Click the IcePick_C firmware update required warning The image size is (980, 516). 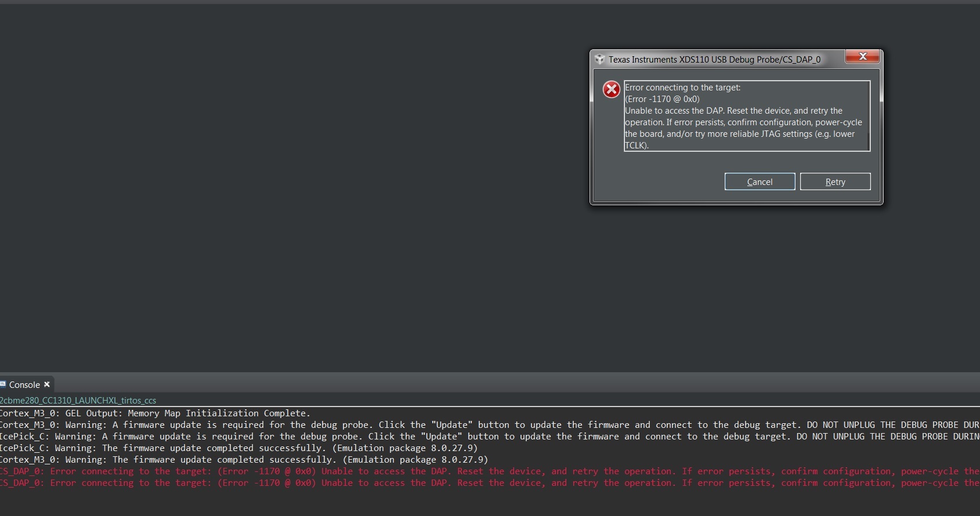pos(490,437)
